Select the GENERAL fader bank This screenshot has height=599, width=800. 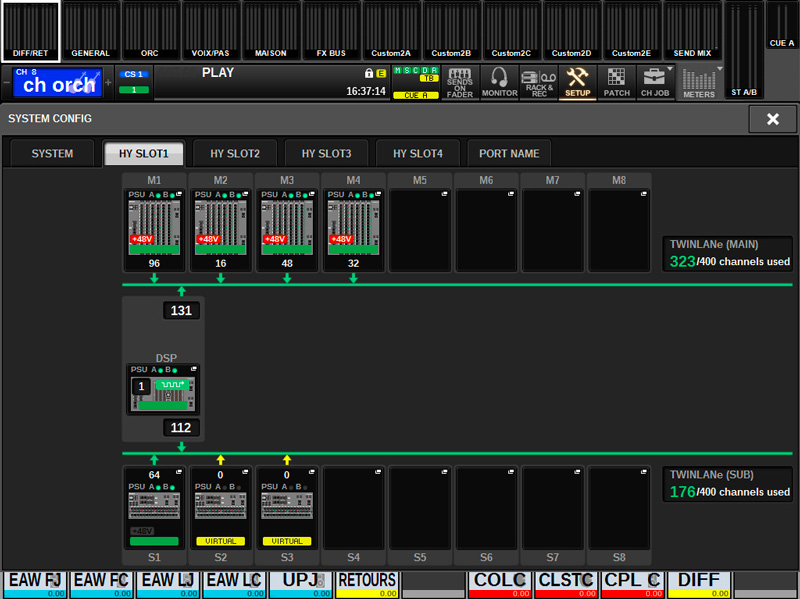(x=90, y=31)
